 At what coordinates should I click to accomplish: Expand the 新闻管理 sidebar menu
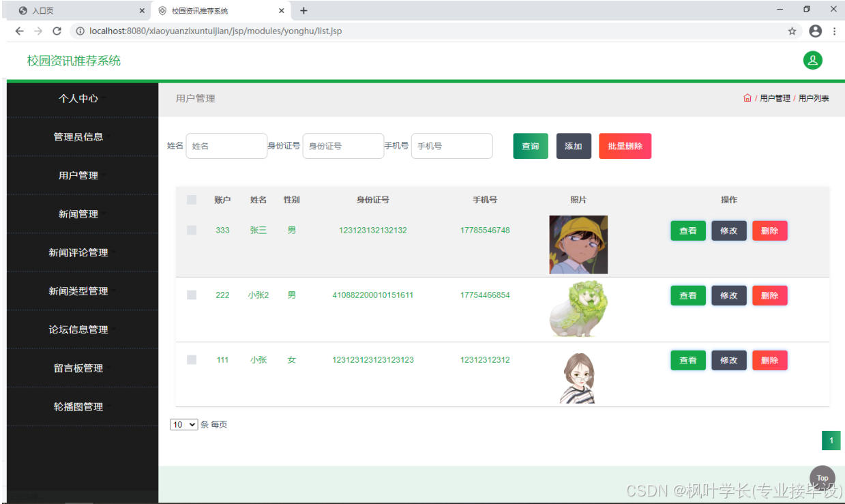pyautogui.click(x=83, y=213)
